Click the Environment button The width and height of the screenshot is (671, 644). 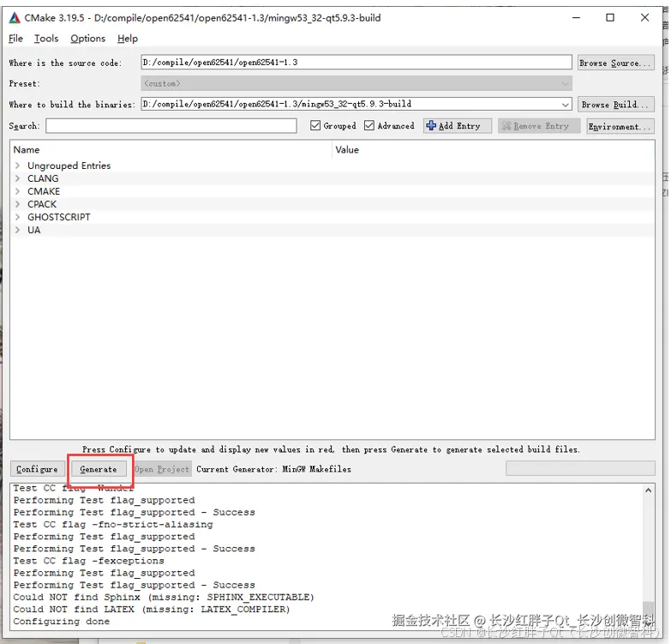(x=620, y=126)
